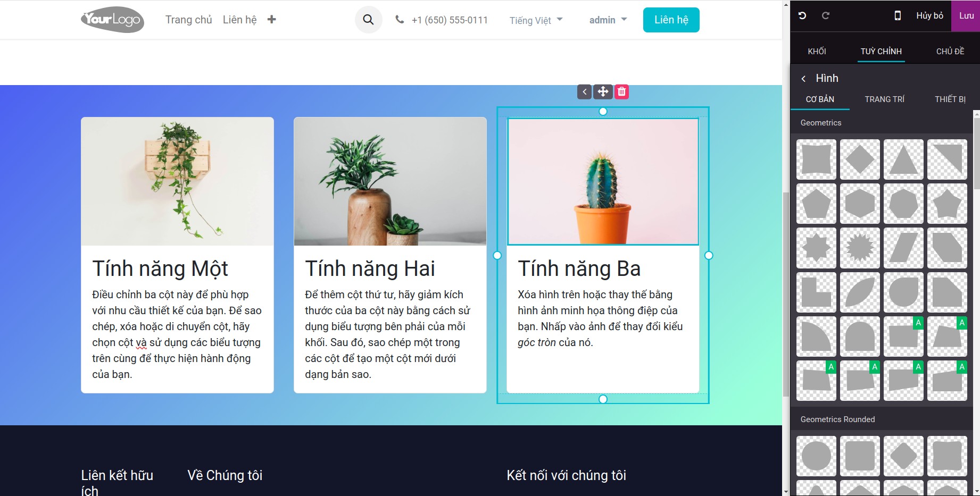
Task: Open the THIẾT BỊ shapes tab
Action: pyautogui.click(x=950, y=99)
